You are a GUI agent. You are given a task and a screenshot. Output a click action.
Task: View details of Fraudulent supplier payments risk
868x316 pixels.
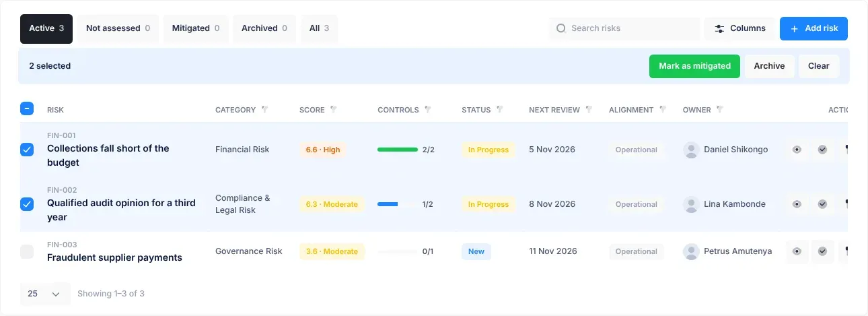[797, 251]
